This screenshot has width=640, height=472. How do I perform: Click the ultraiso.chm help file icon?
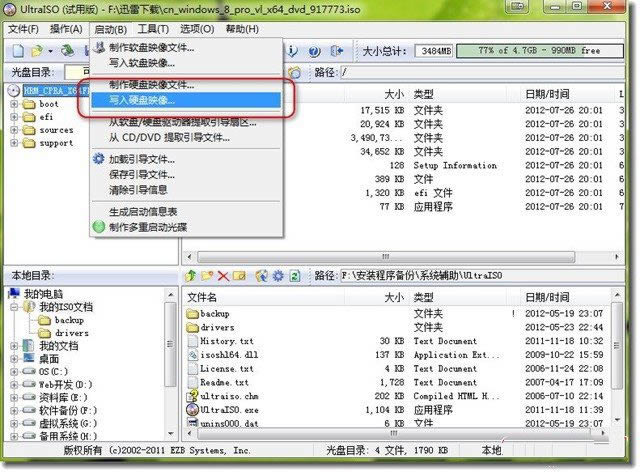(x=192, y=396)
